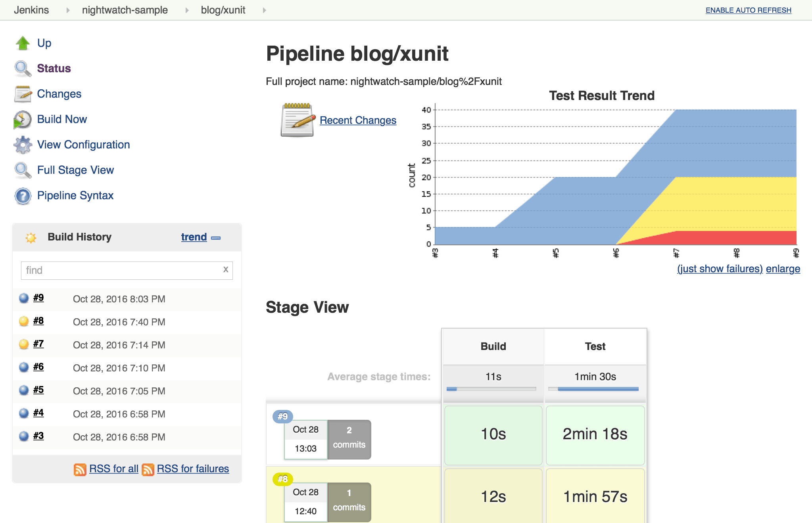Click the Build Now clock icon

coord(23,119)
